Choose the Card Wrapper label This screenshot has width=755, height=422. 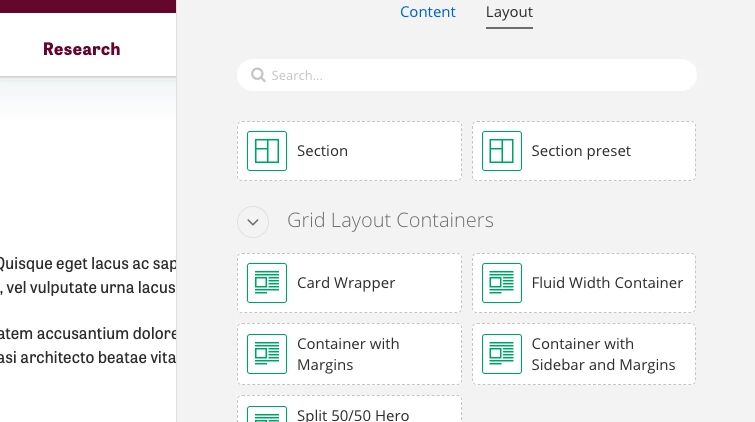(x=346, y=283)
